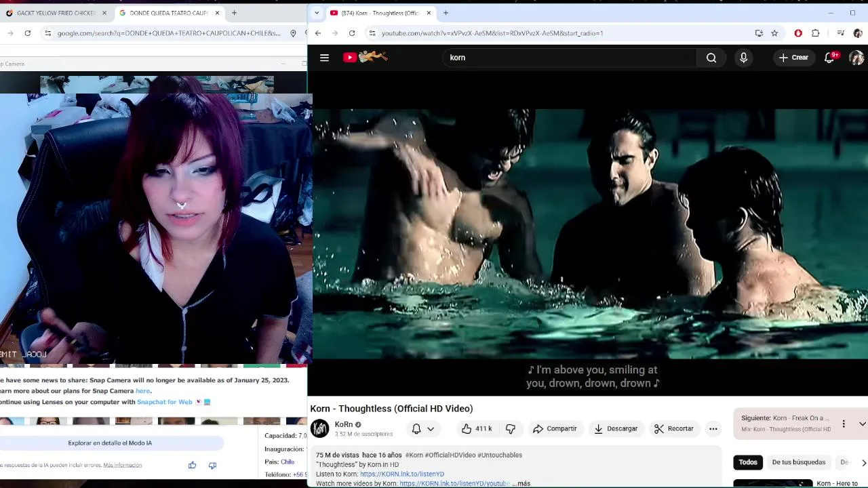The height and width of the screenshot is (488, 868).
Task: Select DONDE QUEDA TEATRO CAUPOLICAN tab
Action: (x=170, y=13)
